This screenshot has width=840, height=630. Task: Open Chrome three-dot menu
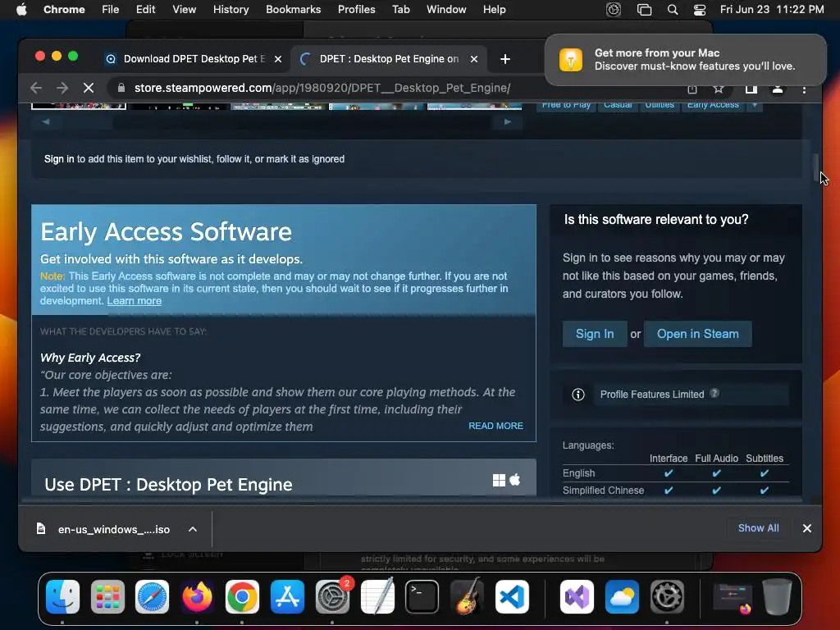pyautogui.click(x=804, y=89)
